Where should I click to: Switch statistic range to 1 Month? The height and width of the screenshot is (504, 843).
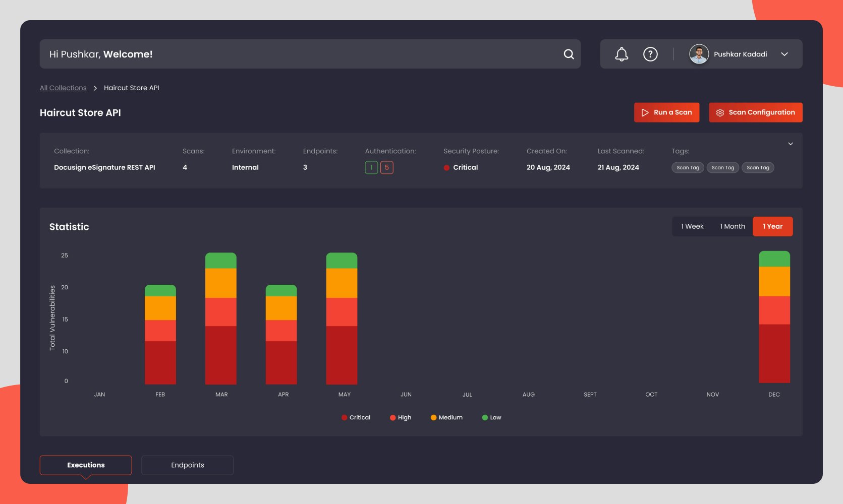733,226
